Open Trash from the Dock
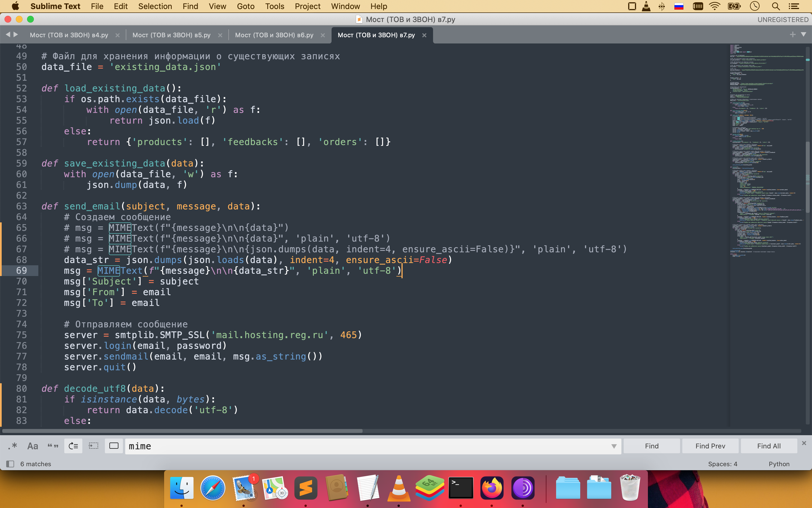 [x=630, y=488]
